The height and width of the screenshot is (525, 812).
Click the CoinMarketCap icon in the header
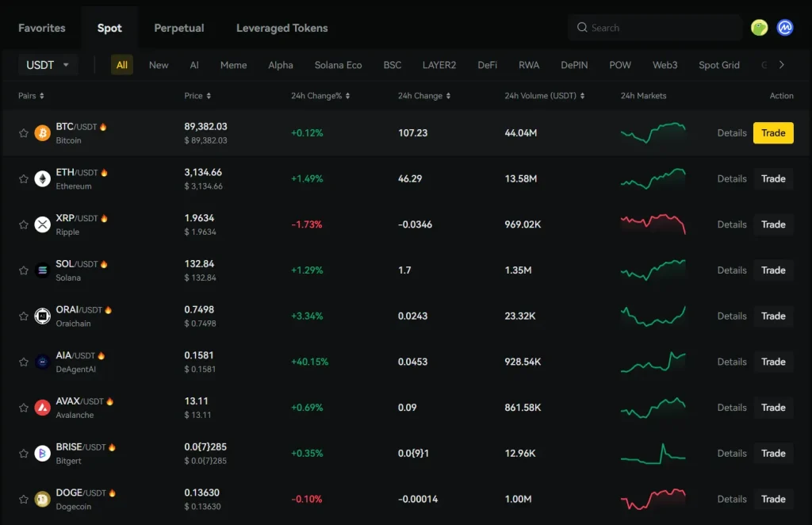pyautogui.click(x=785, y=27)
